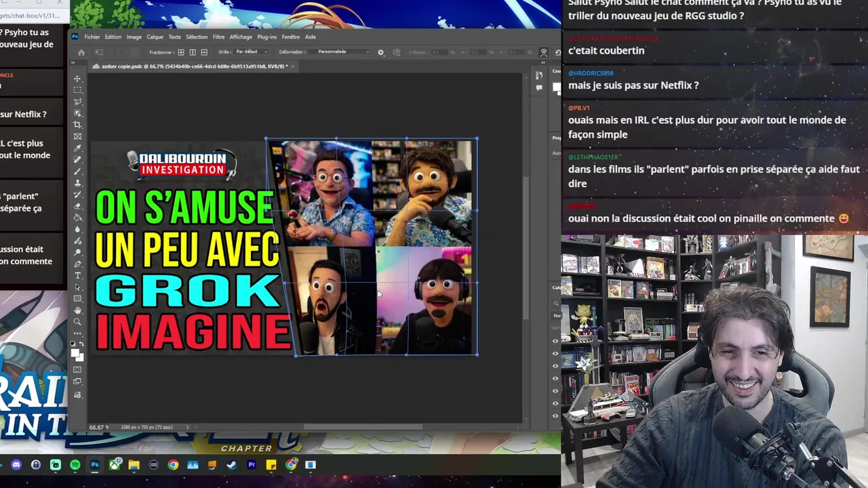Viewport: 868px width, 488px height.
Task: Select the Spot Healing Brush tool
Action: (x=77, y=159)
